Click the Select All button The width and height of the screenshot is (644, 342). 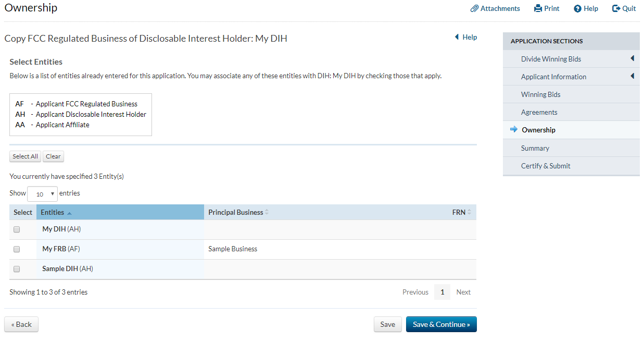25,156
